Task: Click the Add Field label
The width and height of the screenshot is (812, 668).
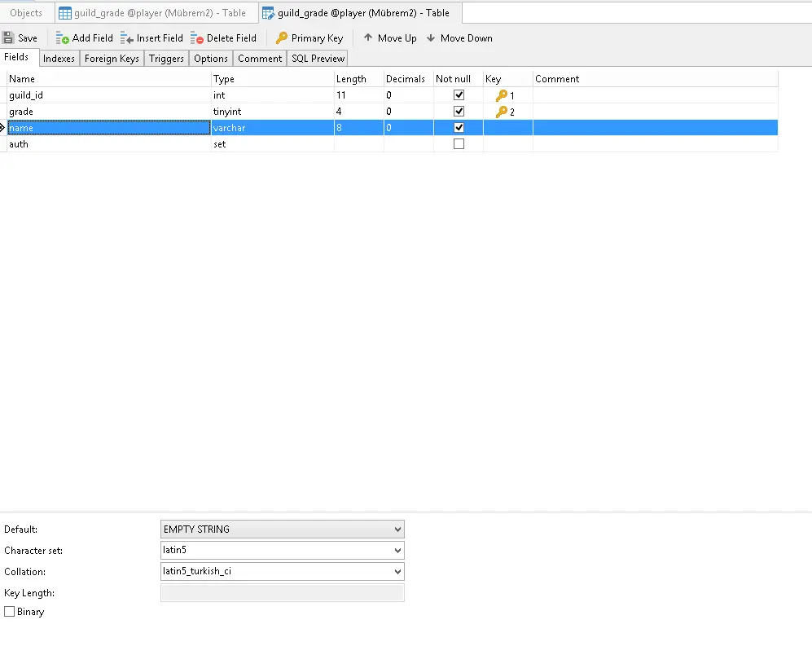Action: pos(93,38)
